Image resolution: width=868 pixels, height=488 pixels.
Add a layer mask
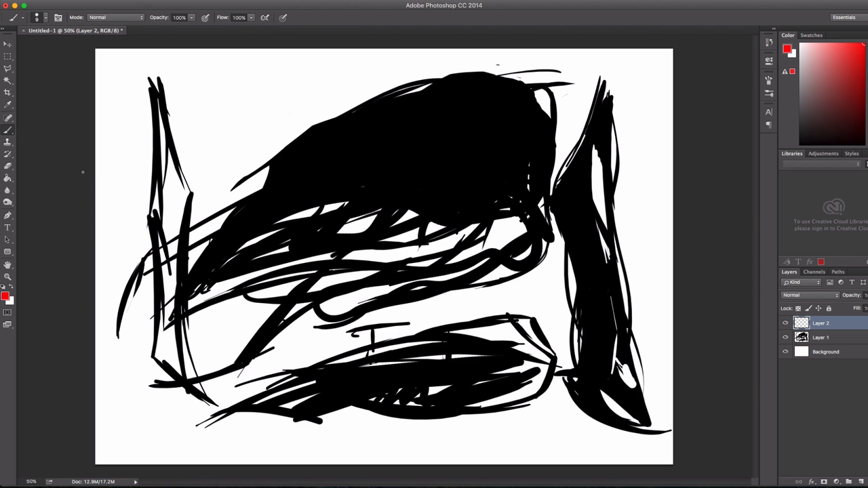[x=824, y=482]
